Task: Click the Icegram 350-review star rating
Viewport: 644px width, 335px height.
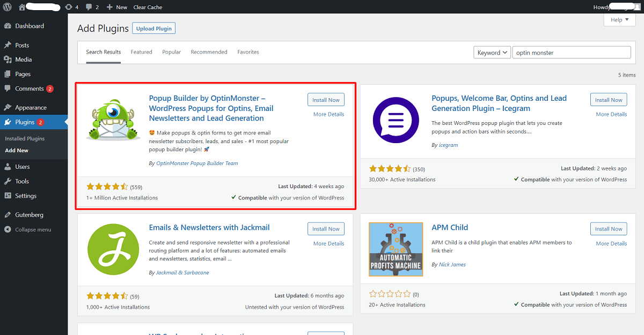Action: 390,168
